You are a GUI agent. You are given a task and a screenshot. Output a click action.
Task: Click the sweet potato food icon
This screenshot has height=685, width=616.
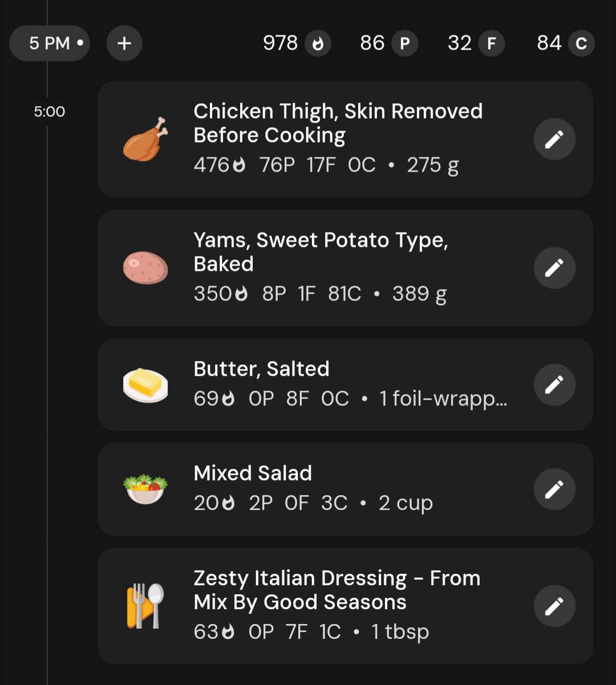point(145,268)
